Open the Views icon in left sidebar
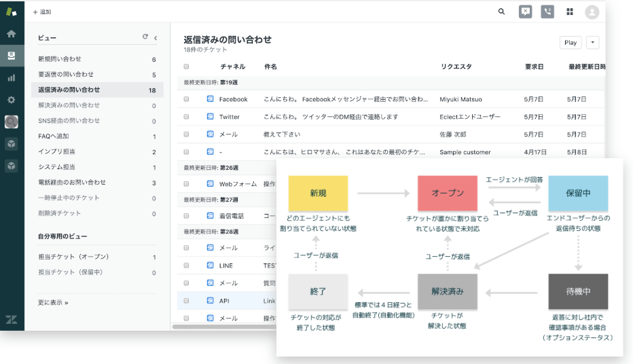633x364 pixels. [x=12, y=55]
